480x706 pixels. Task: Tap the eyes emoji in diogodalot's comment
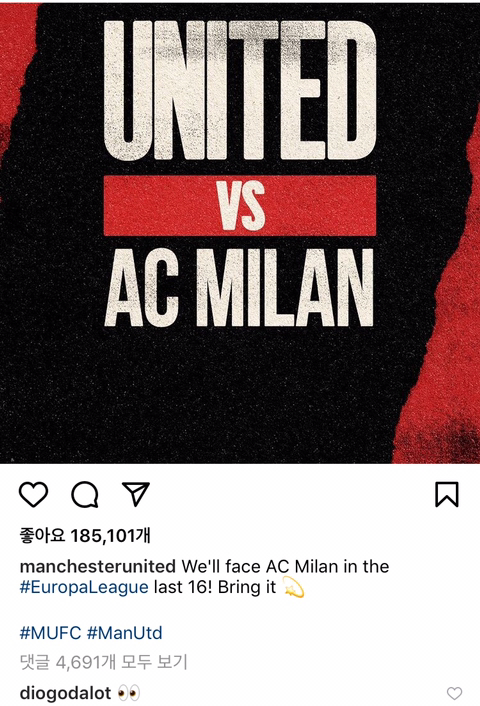(x=129, y=693)
